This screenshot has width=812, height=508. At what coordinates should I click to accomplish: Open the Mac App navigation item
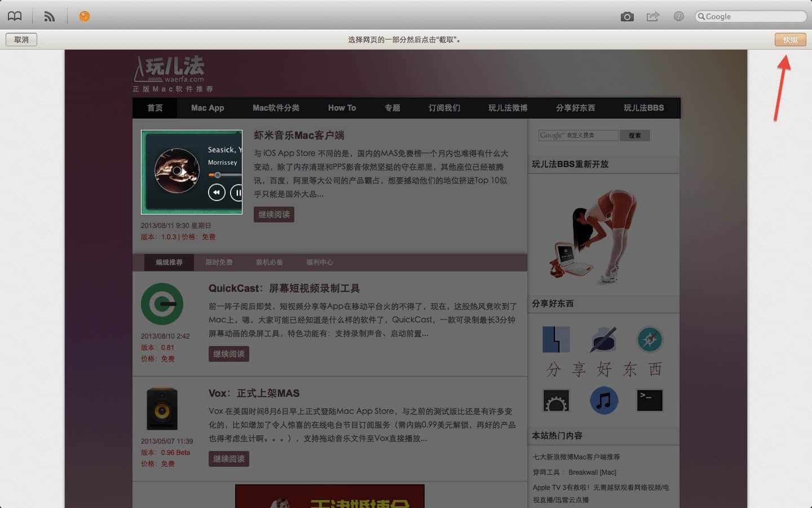[208, 108]
